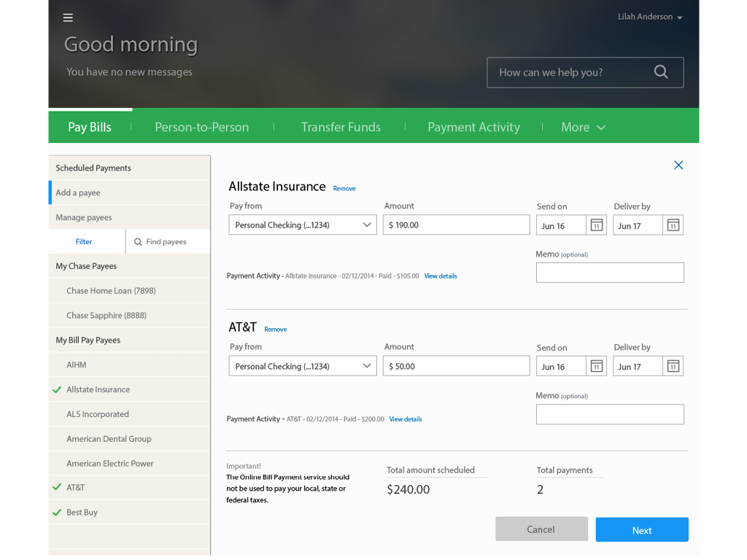Open the hamburger menu icon
Image resolution: width=747 pixels, height=560 pixels.
(x=68, y=17)
